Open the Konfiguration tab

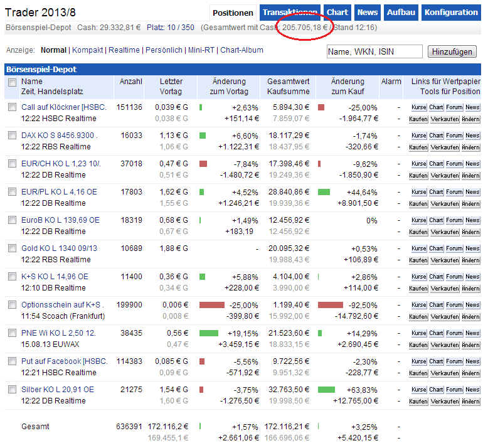click(x=450, y=13)
